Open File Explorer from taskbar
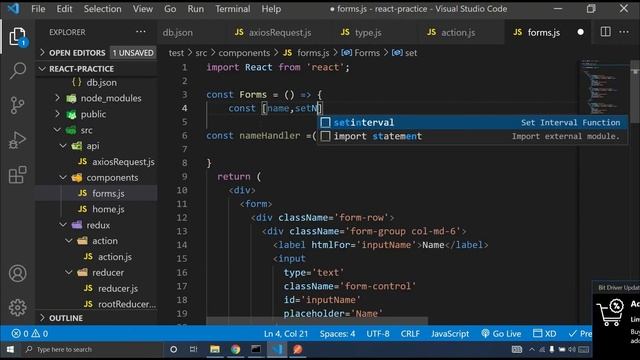Image resolution: width=640 pixels, height=360 pixels. pos(215,349)
